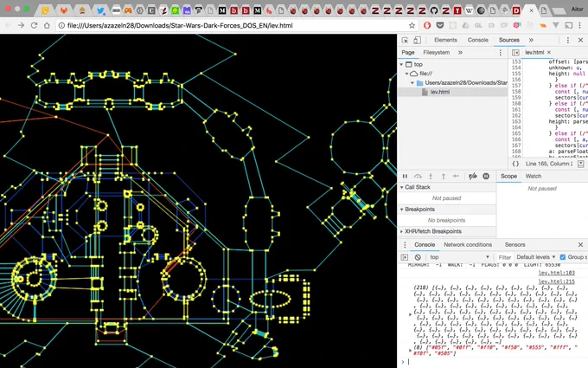
Task: Switch to the Twitter bird tab
Action: (100, 10)
